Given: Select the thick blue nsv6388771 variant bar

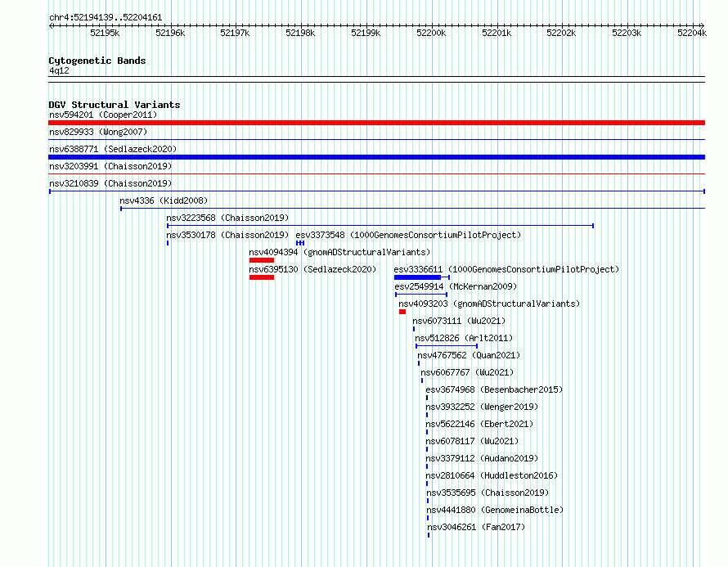Looking at the screenshot, I should [x=376, y=157].
